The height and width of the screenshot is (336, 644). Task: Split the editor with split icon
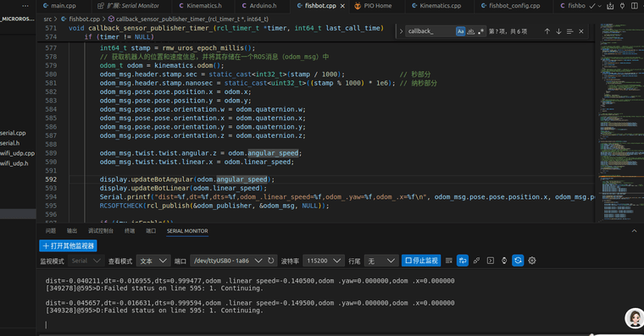(635, 6)
